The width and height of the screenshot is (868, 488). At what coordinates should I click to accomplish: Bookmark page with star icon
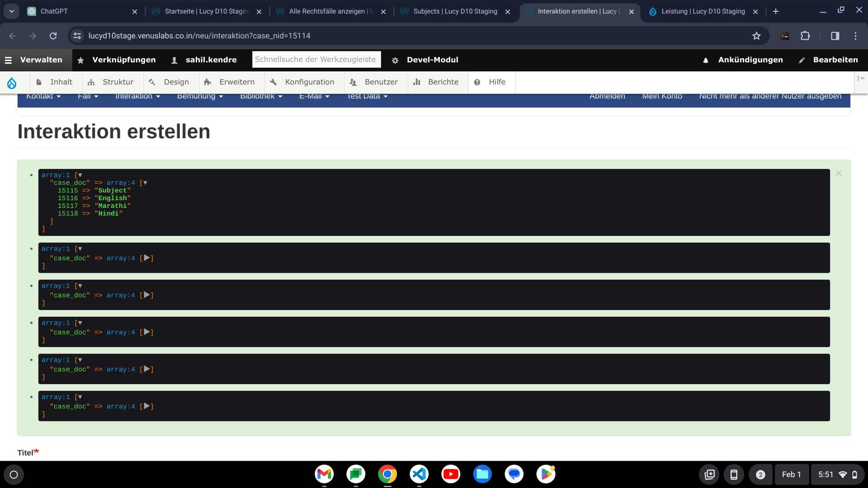pyautogui.click(x=756, y=36)
